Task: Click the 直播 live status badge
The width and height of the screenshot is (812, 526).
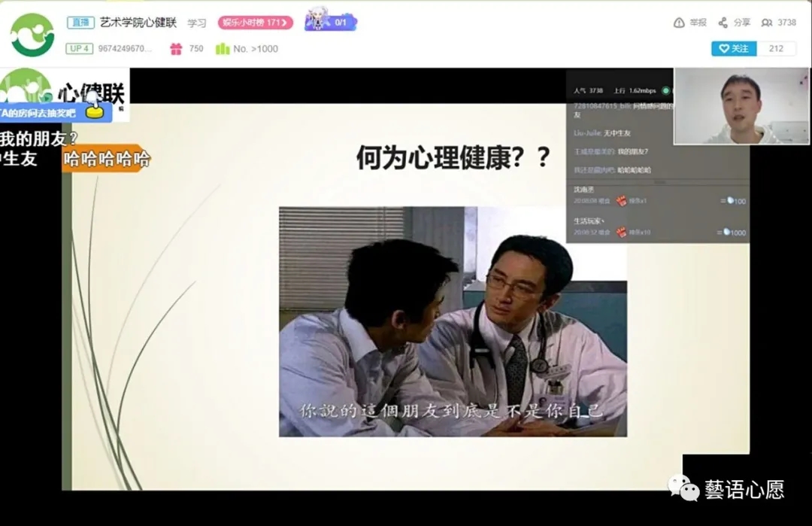Action: (79, 23)
